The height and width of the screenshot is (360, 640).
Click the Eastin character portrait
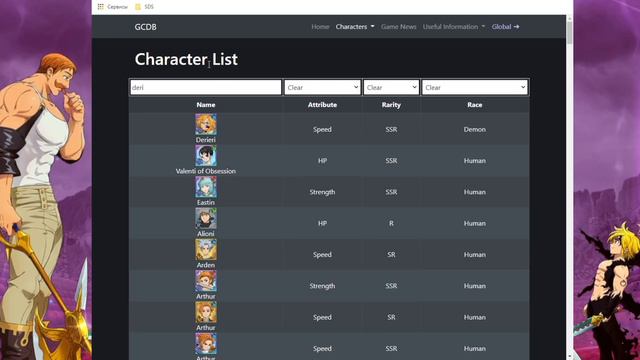pos(206,187)
